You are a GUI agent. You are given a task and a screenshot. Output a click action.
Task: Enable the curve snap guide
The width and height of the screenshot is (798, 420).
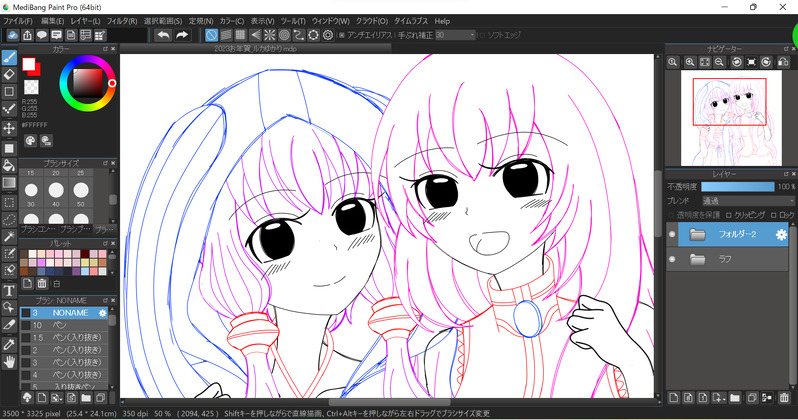pyautogui.click(x=299, y=35)
